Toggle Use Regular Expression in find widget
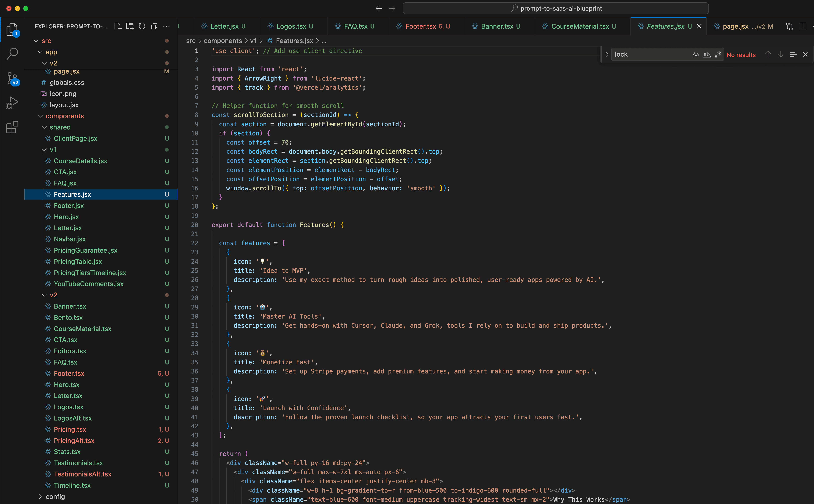The width and height of the screenshot is (814, 504). click(x=718, y=54)
